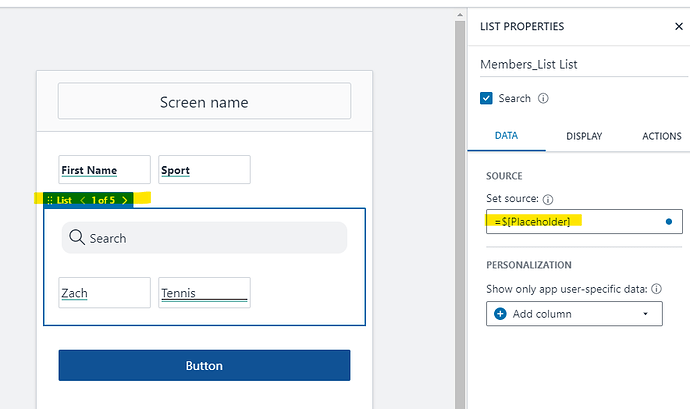Click the app user-specific data info icon

point(657,289)
